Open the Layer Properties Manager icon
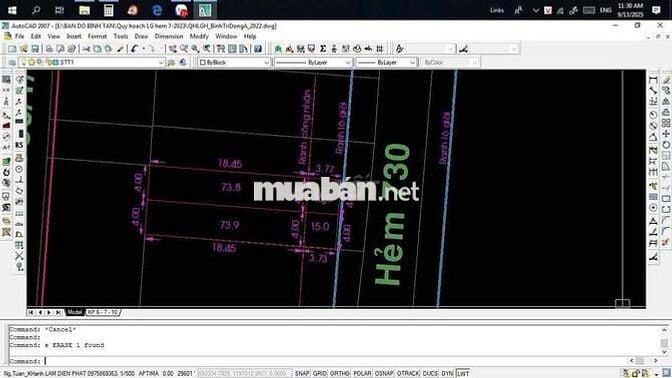Image resolution: width=672 pixels, height=378 pixels. (12, 63)
